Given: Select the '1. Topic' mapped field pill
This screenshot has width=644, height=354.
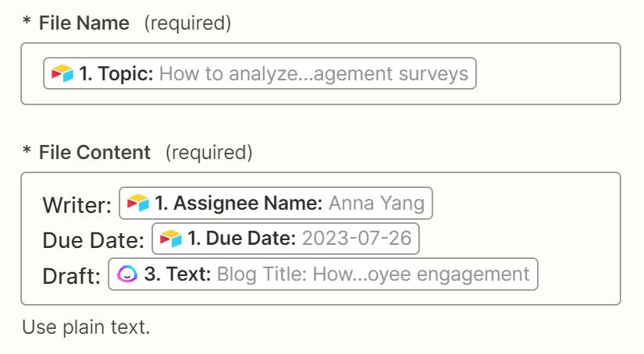Looking at the screenshot, I should pyautogui.click(x=259, y=74).
